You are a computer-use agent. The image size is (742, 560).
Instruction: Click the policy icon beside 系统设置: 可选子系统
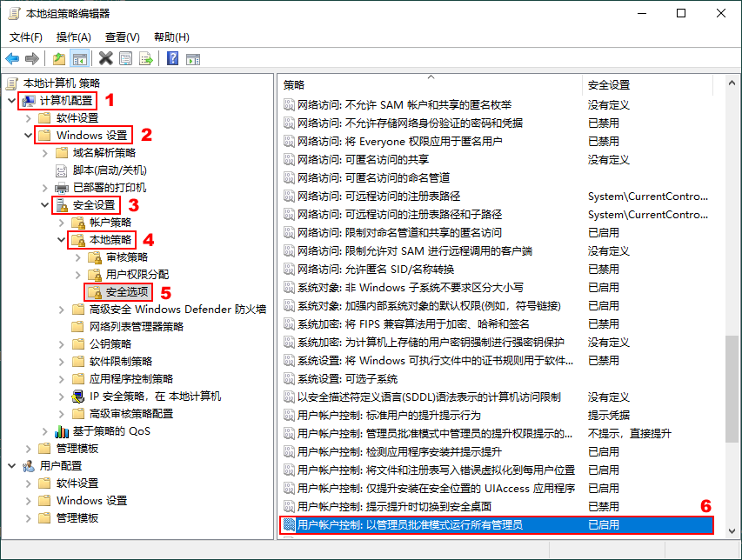pyautogui.click(x=289, y=379)
